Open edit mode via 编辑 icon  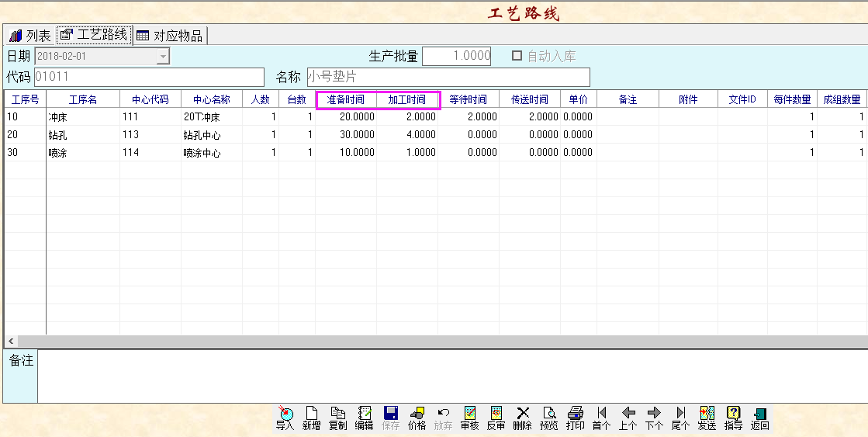(365, 418)
